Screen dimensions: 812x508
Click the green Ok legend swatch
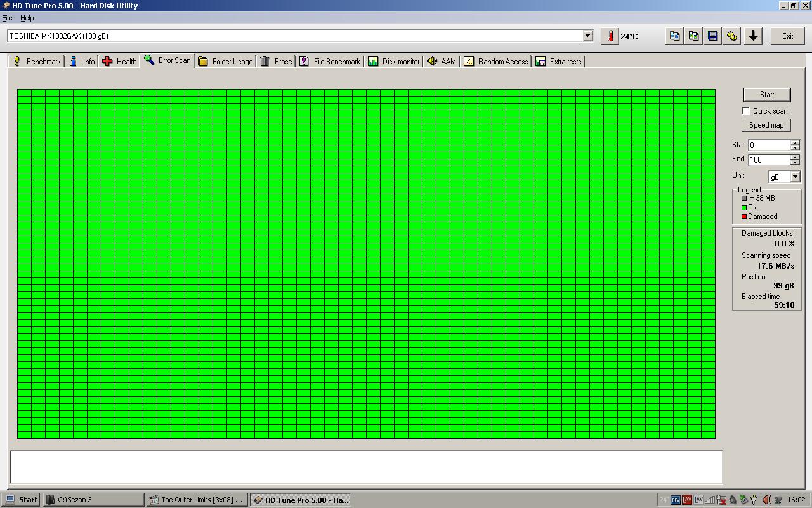744,208
